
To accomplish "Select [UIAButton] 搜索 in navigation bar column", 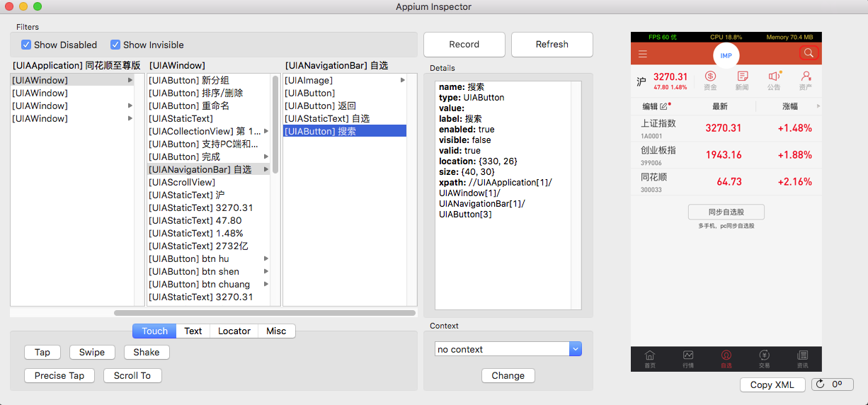I will click(344, 131).
